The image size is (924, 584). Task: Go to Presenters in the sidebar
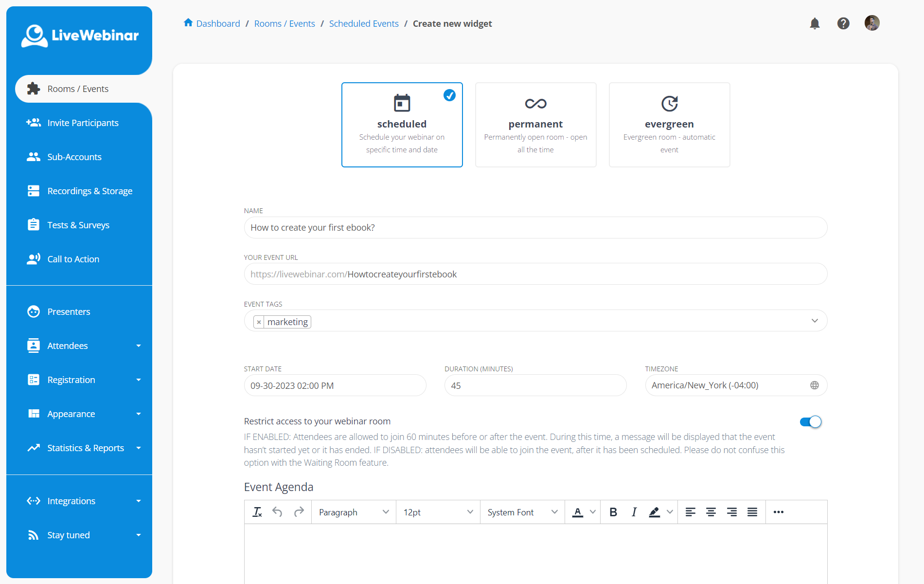point(69,311)
